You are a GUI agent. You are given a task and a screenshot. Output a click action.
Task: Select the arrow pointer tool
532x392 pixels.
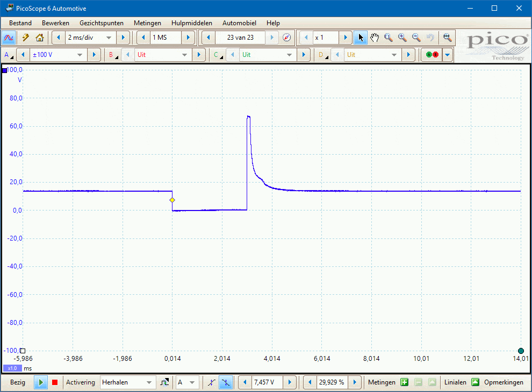click(x=361, y=38)
